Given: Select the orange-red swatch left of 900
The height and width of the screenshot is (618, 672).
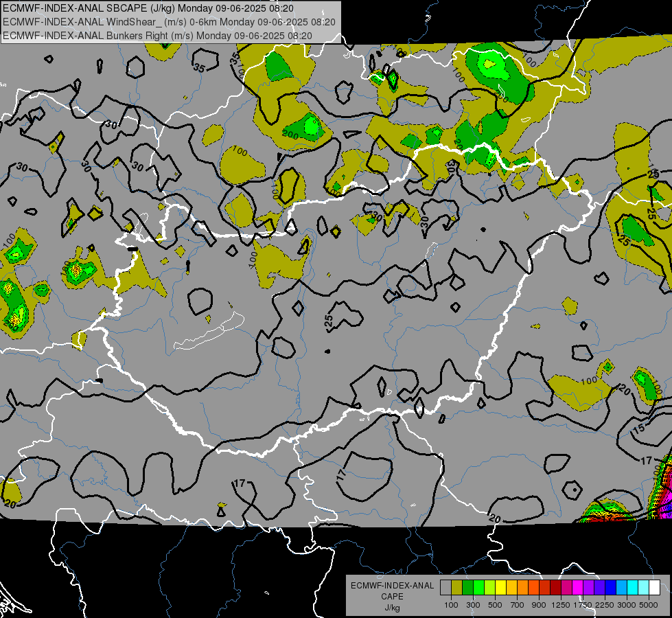Looking at the screenshot, I should point(533,587).
